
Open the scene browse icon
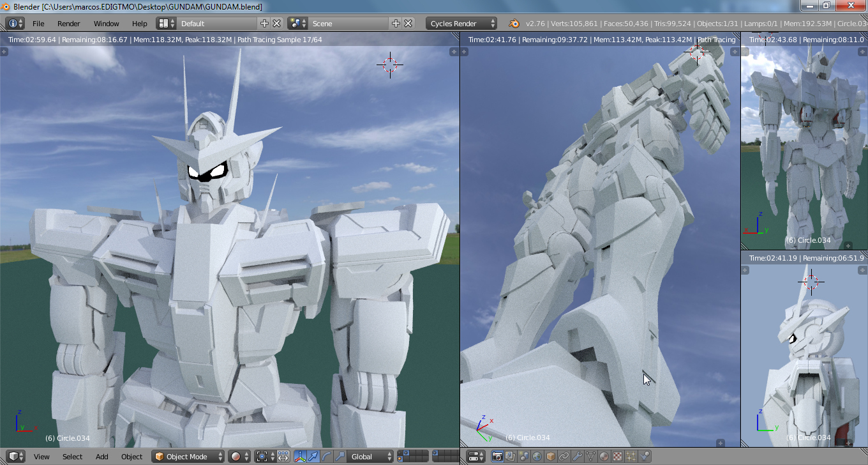pos(298,24)
